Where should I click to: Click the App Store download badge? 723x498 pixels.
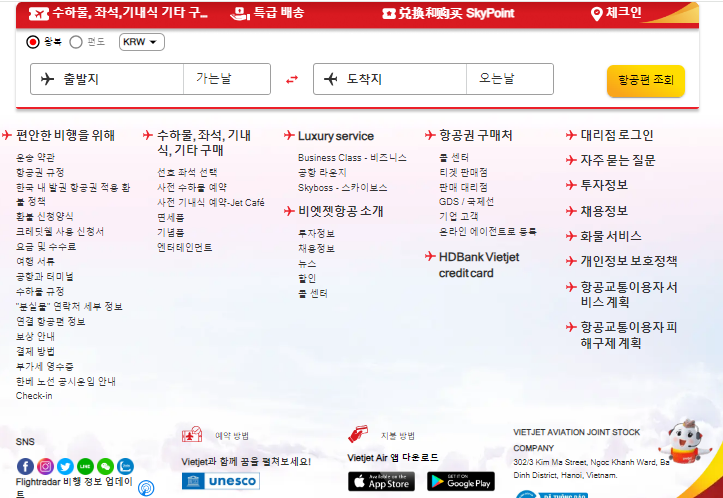(x=381, y=481)
